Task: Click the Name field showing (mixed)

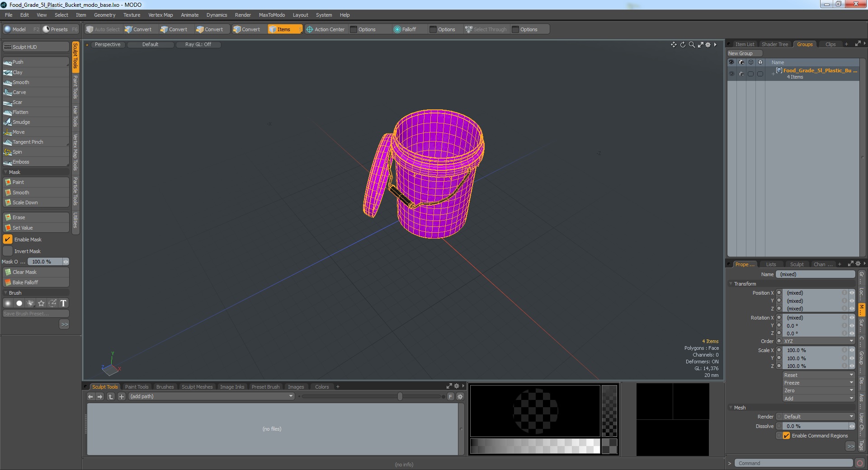Action: coord(815,274)
